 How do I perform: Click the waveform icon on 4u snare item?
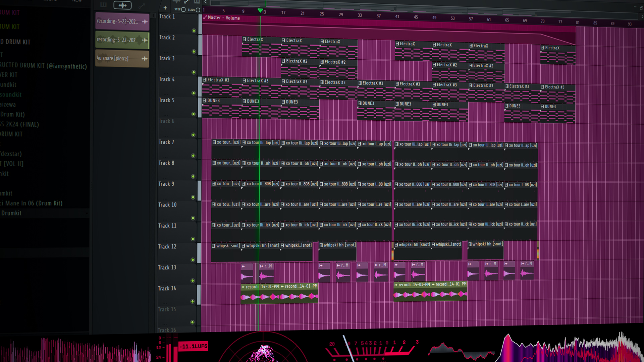tap(145, 59)
